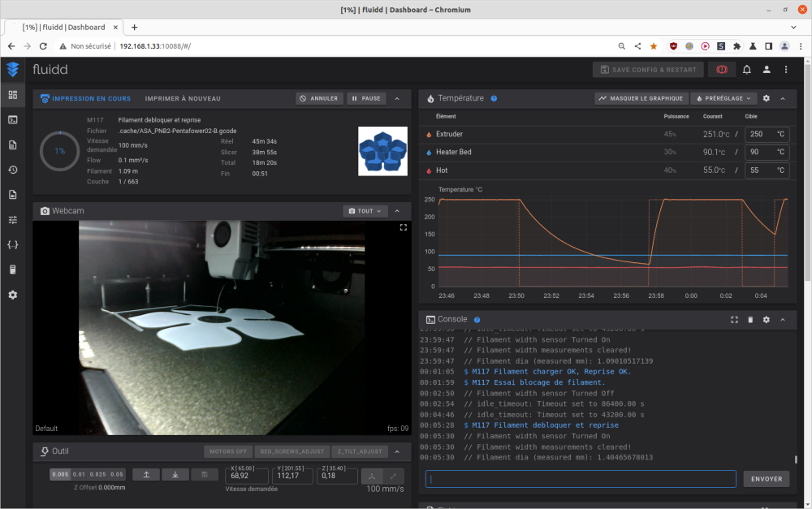Open the notifications bell
The image size is (812, 509).
[746, 70]
